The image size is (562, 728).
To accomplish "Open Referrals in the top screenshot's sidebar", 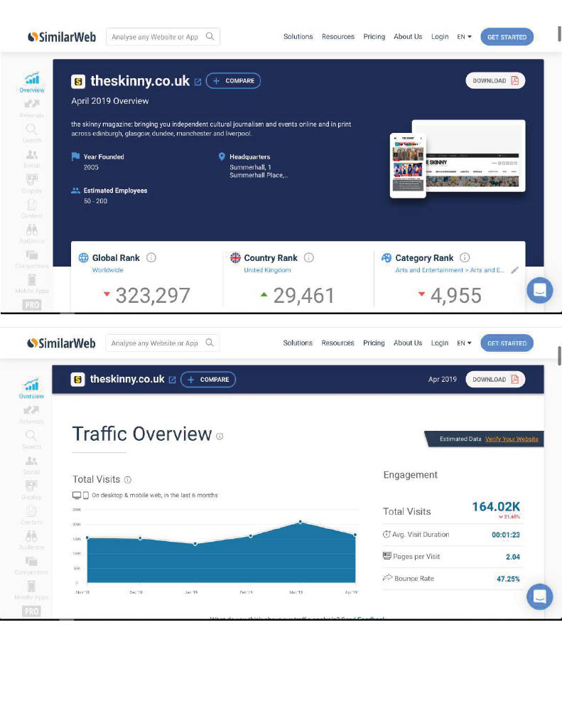I will click(x=32, y=108).
